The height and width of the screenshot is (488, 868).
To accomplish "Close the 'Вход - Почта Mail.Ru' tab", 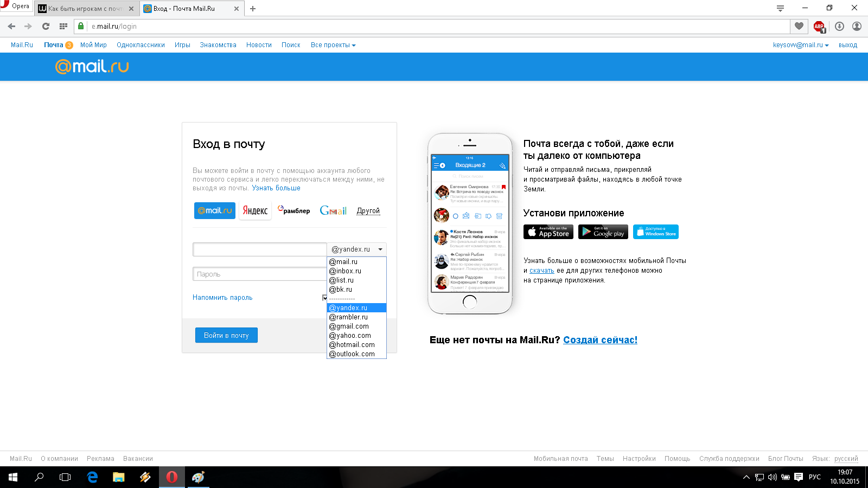I will tap(237, 9).
